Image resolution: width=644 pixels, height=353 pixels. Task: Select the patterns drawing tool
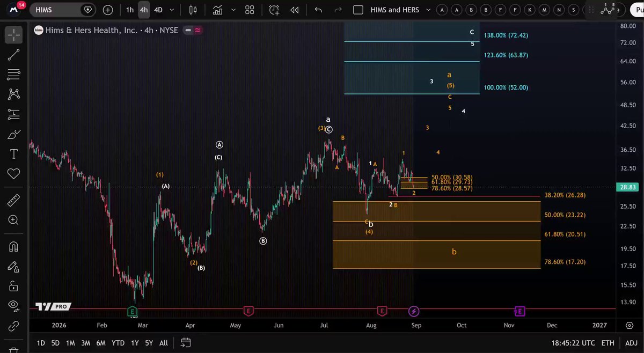pyautogui.click(x=14, y=94)
